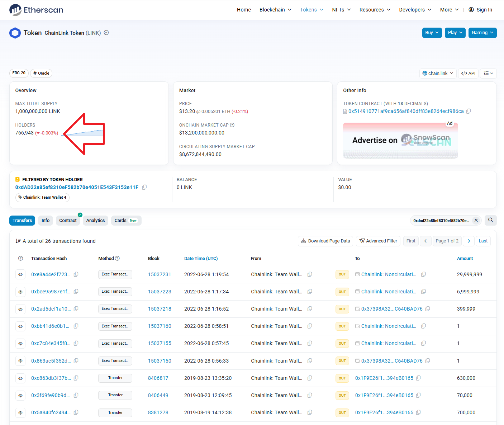The image size is (504, 425).
Task: Expand the Tokens menu
Action: tap(312, 10)
